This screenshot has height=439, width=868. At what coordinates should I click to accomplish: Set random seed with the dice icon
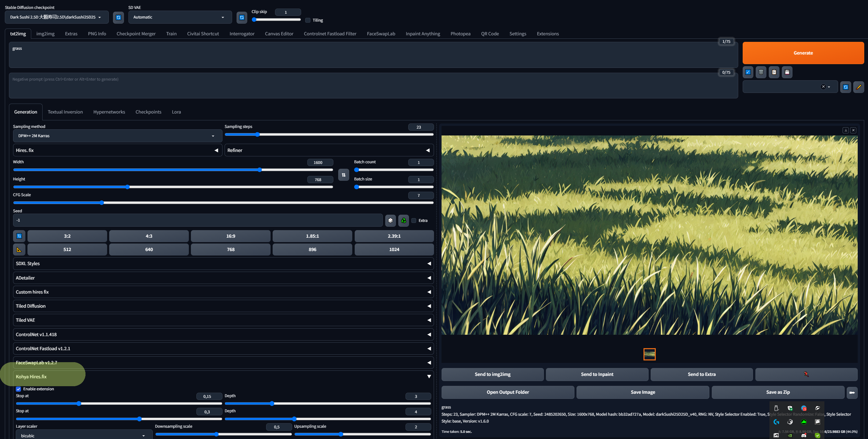pyautogui.click(x=390, y=221)
